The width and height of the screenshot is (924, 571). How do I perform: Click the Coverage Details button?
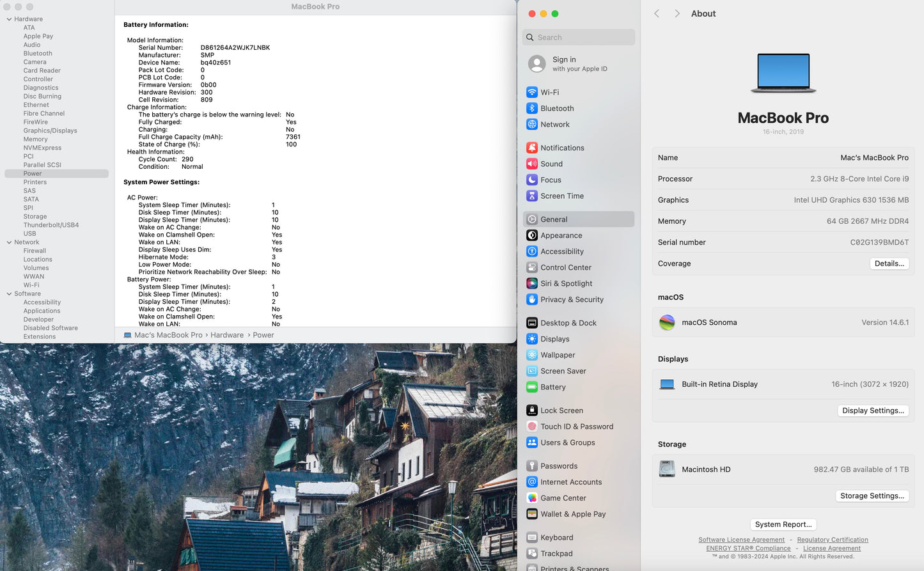[x=889, y=263]
